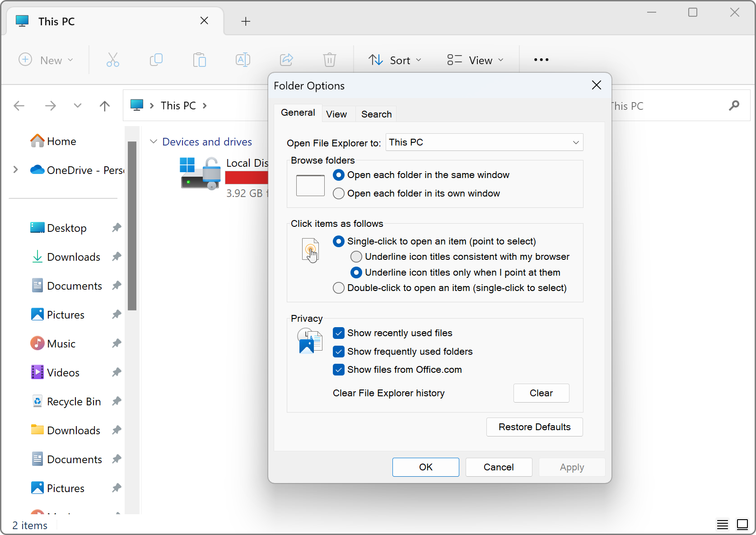Viewport: 756px width, 535px height.
Task: Click the Delete trash can icon
Action: click(329, 60)
